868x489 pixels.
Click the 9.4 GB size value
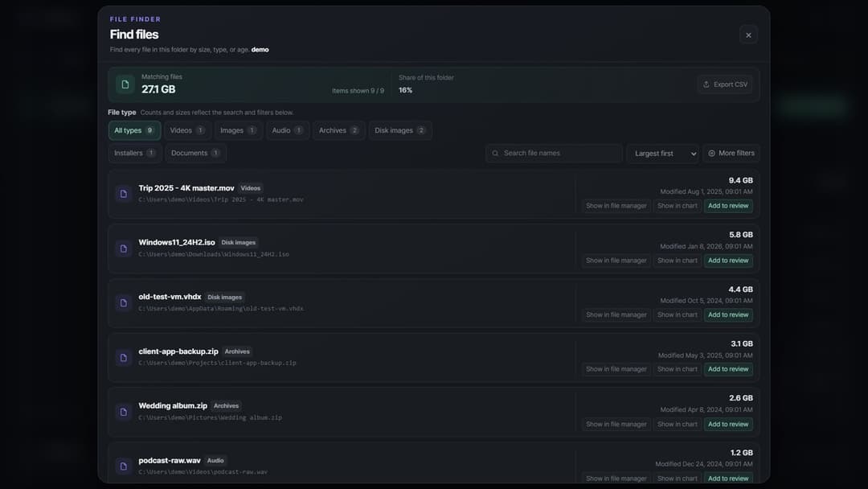[740, 180]
